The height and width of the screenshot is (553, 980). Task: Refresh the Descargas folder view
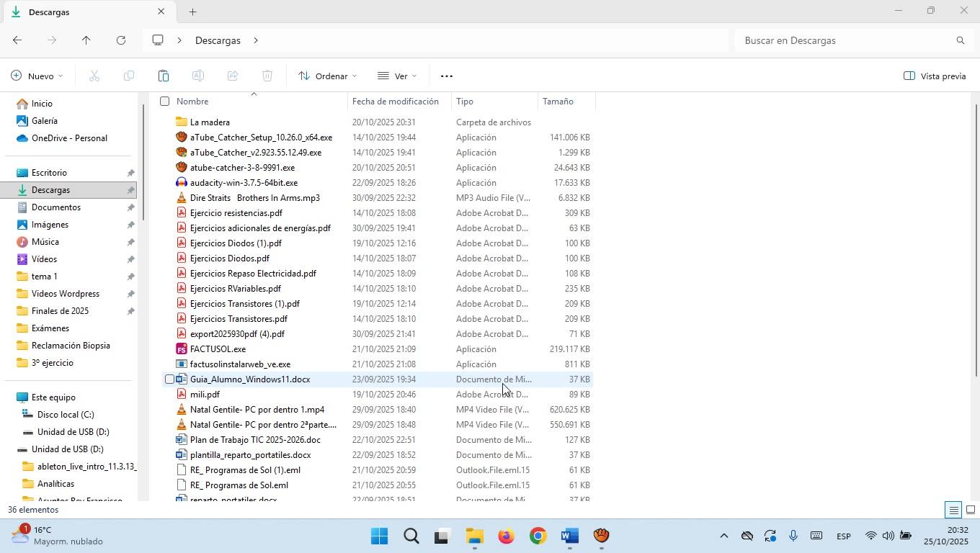(x=121, y=40)
